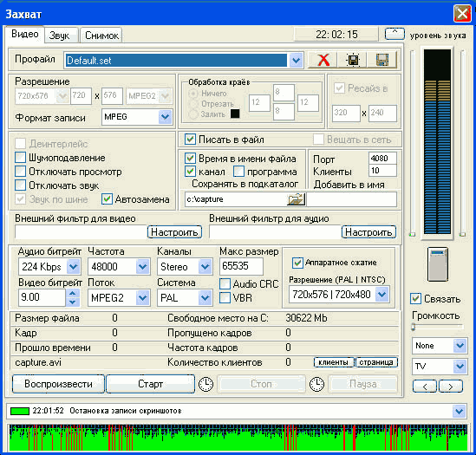
Task: Enable the программа checkbox
Action: (239, 172)
